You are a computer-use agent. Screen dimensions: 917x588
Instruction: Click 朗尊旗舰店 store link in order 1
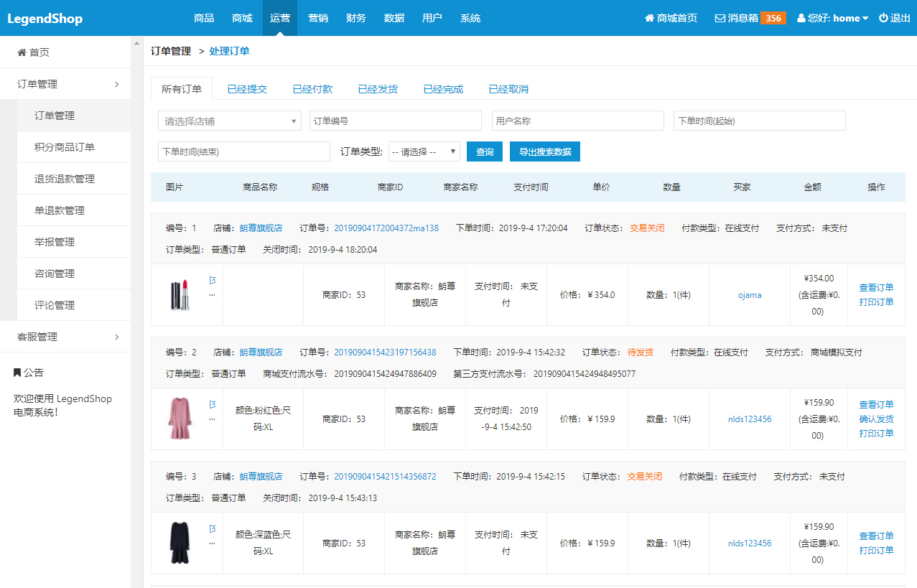[261, 228]
